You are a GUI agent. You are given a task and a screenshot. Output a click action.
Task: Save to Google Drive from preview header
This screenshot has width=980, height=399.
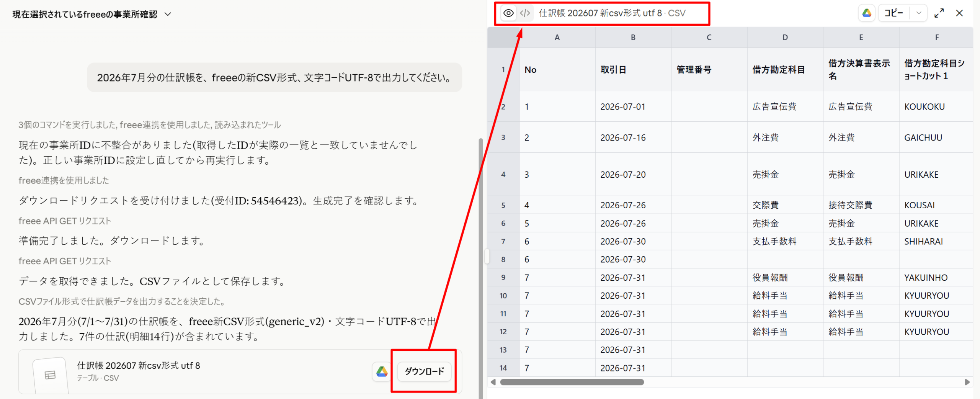coord(867,13)
